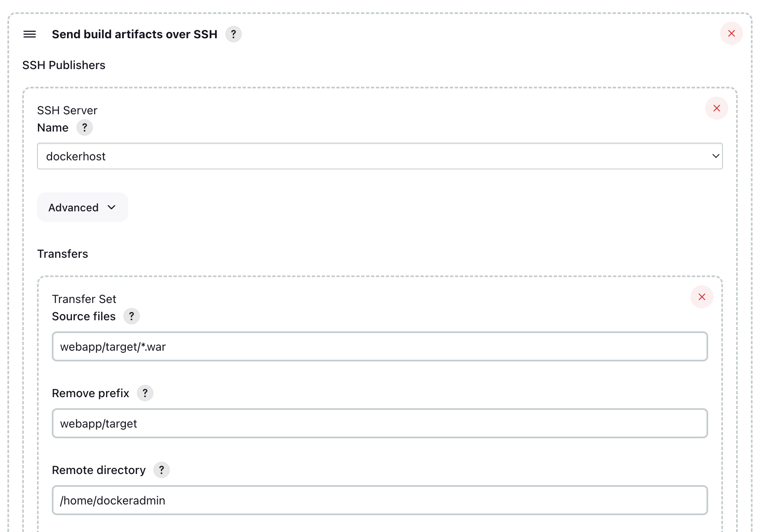Click the SSH Publishers section heading
The height and width of the screenshot is (532, 769).
click(x=64, y=65)
